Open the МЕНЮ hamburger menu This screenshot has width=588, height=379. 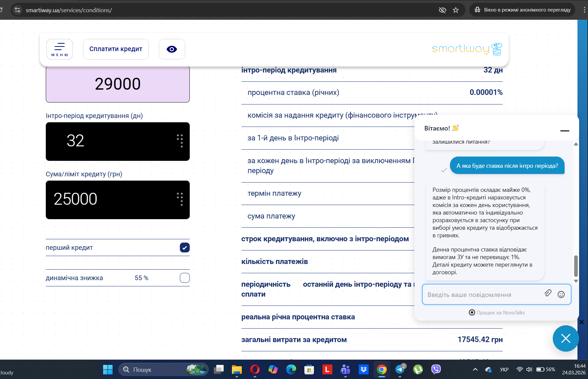pyautogui.click(x=60, y=49)
